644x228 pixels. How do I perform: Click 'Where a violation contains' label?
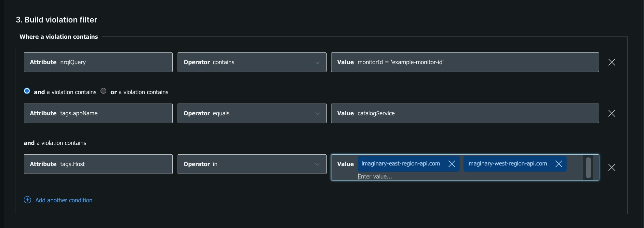coord(59,37)
